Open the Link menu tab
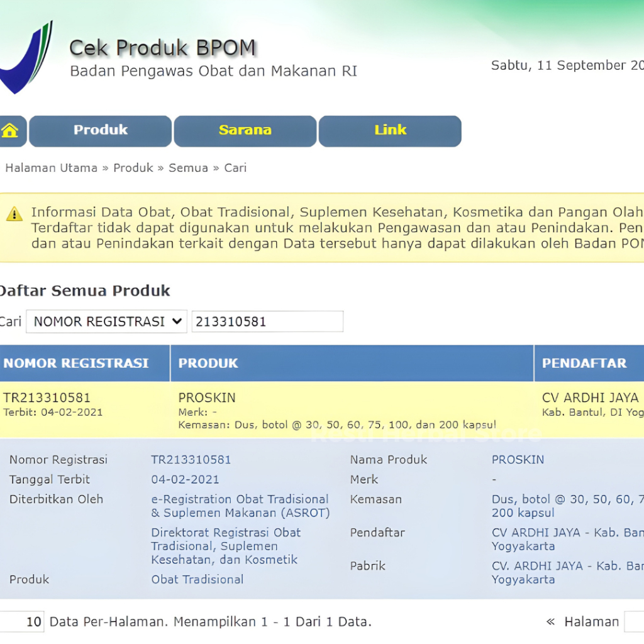The height and width of the screenshot is (644, 644). click(390, 131)
